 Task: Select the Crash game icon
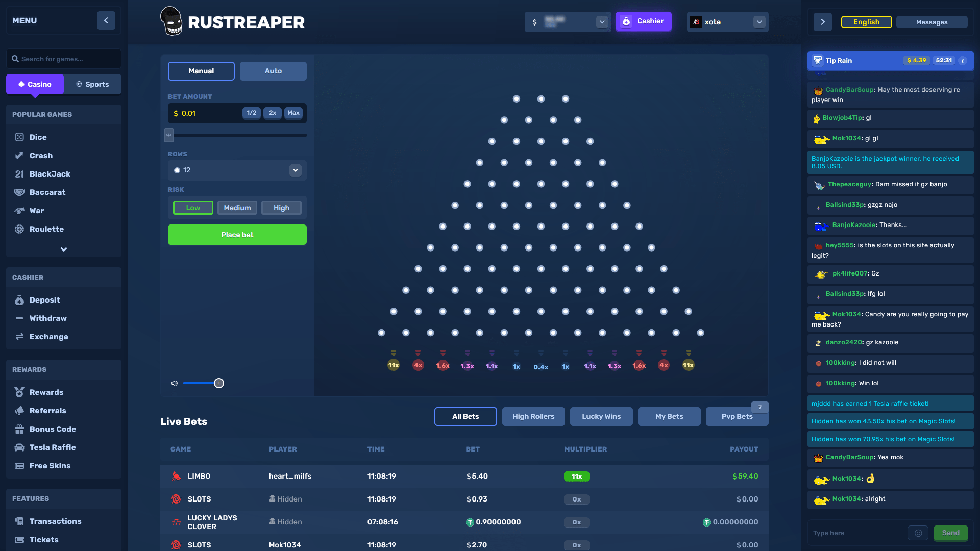[19, 156]
